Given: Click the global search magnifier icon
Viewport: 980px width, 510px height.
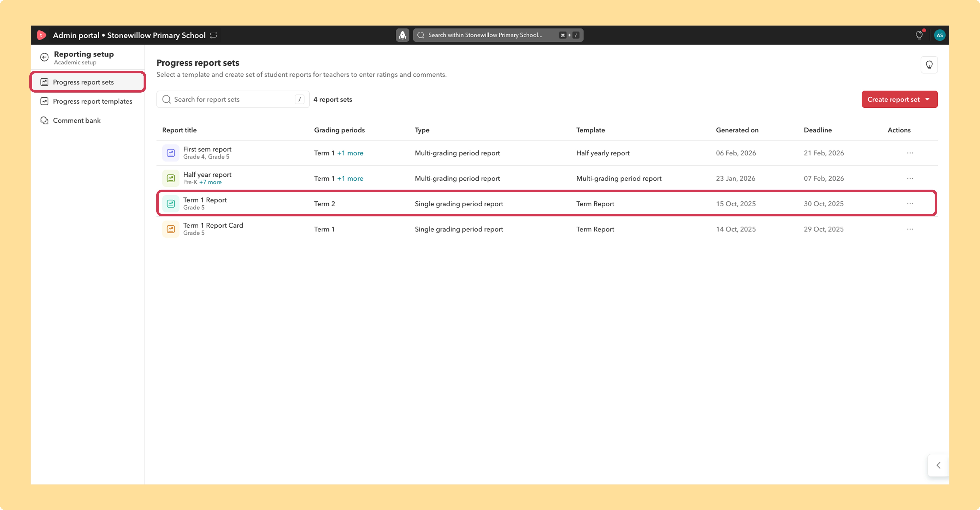Looking at the screenshot, I should click(x=421, y=35).
